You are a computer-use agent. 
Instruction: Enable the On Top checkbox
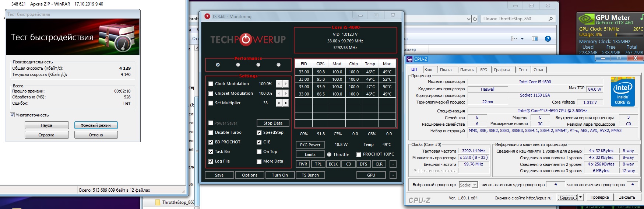pos(259,151)
